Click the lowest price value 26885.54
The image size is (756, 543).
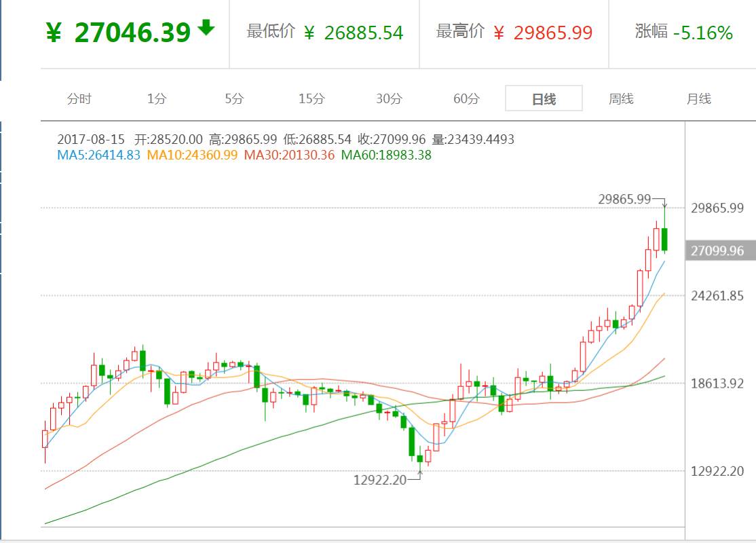click(x=364, y=33)
